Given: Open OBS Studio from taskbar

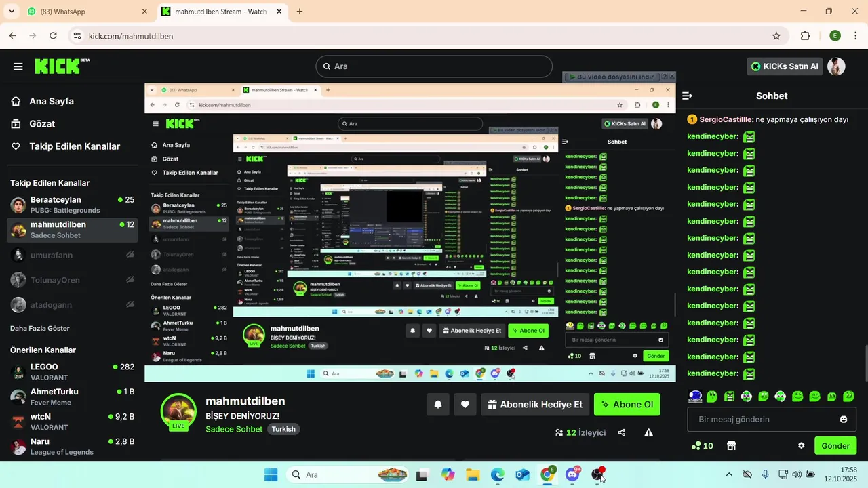Looking at the screenshot, I should coord(597,474).
